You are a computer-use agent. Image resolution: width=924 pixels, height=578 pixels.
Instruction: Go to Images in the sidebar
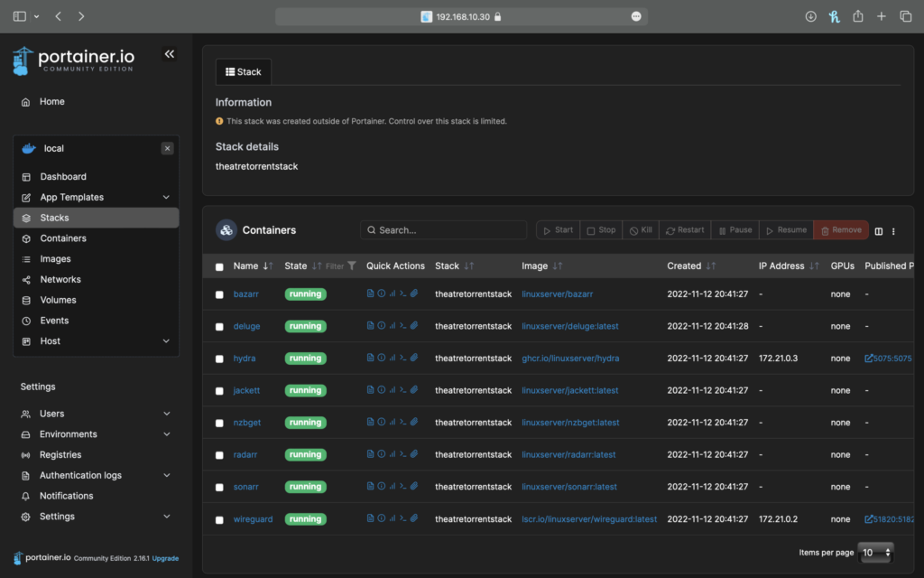pyautogui.click(x=96, y=259)
